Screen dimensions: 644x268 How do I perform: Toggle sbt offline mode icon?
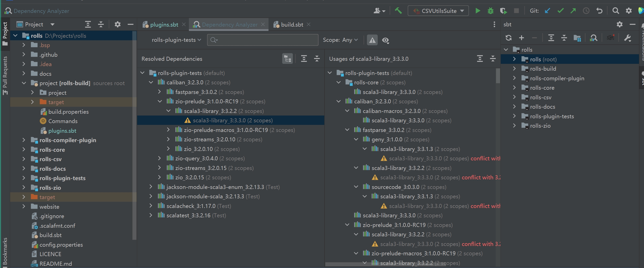(611, 38)
